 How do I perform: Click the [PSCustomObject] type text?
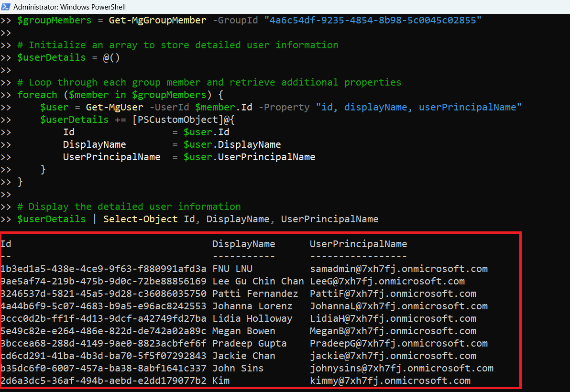(170, 120)
